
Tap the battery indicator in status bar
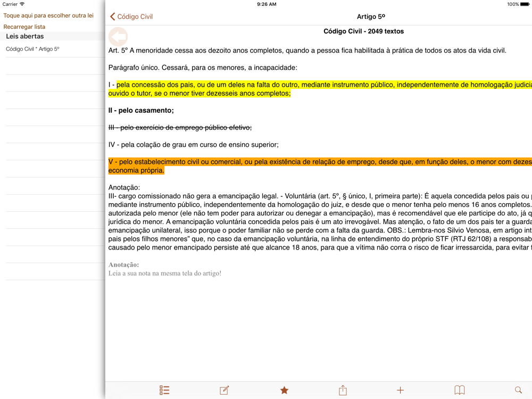click(525, 4)
